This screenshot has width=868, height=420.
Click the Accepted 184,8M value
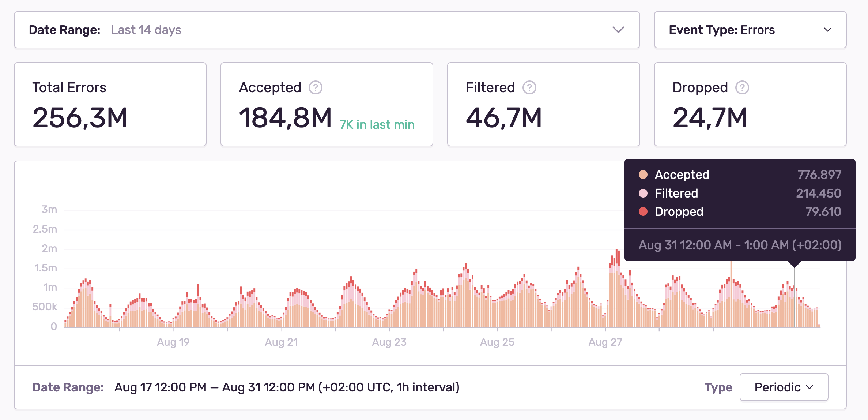click(x=285, y=118)
